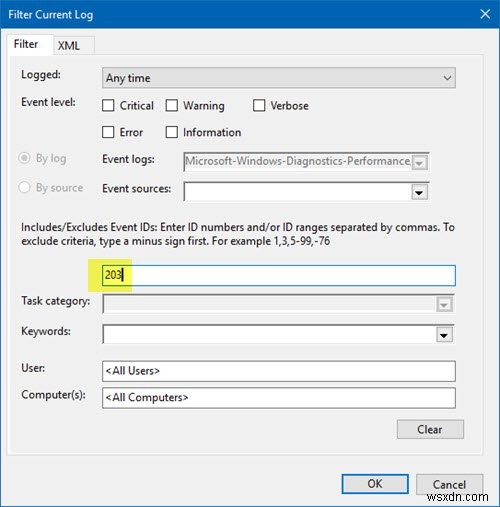Confirm the filter with OK
The width and height of the screenshot is (500, 507).
point(375,484)
